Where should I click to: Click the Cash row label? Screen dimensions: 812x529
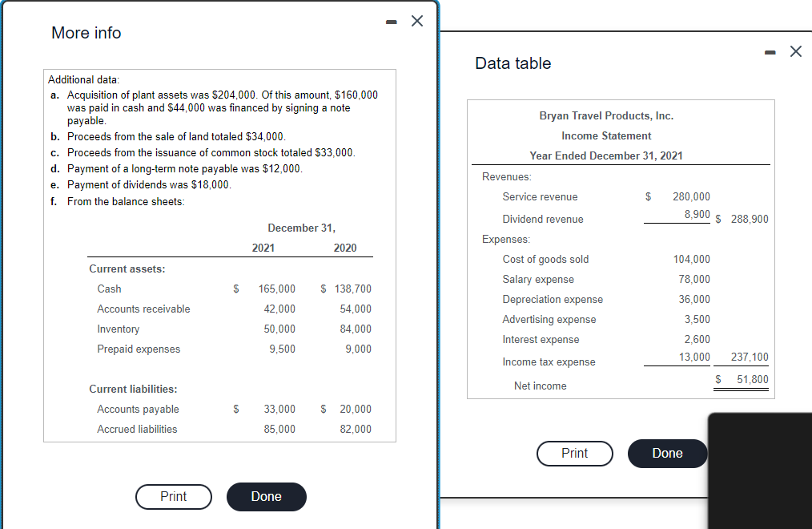(x=109, y=289)
